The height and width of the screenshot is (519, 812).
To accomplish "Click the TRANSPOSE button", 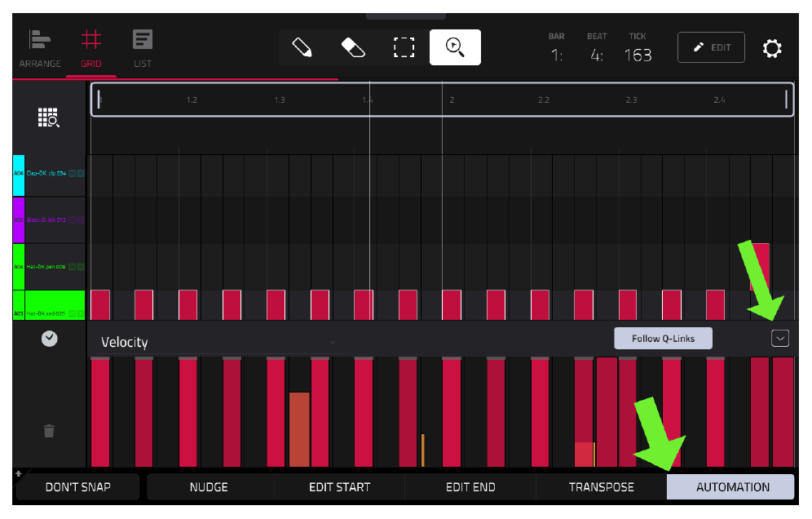I will coord(601,487).
